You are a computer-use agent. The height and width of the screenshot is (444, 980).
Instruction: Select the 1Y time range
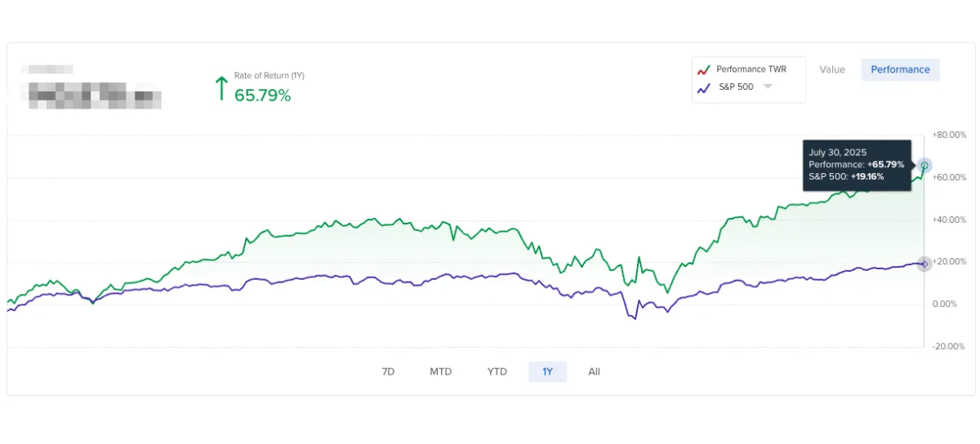pos(547,371)
